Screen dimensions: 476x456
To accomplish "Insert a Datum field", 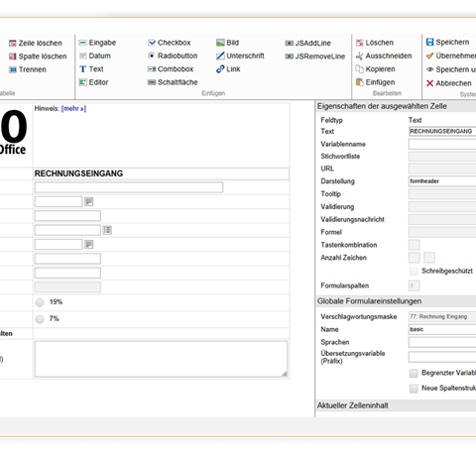I will [95, 56].
